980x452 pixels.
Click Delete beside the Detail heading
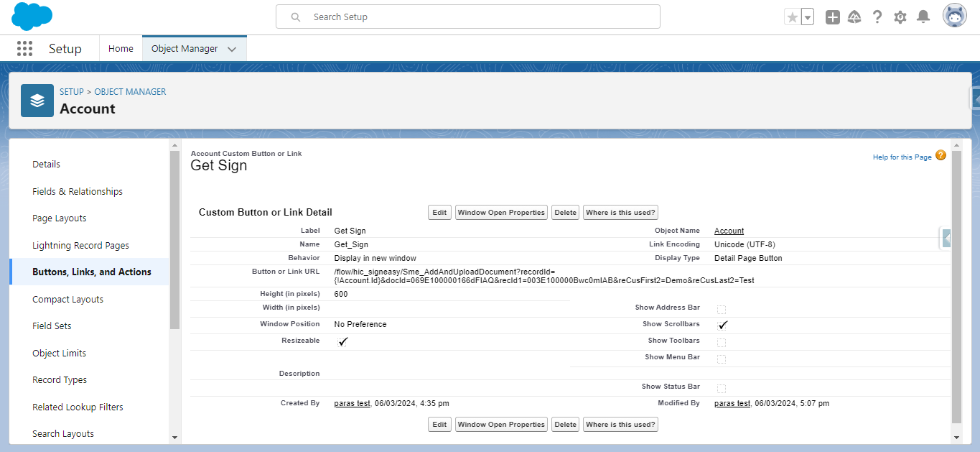pos(566,213)
